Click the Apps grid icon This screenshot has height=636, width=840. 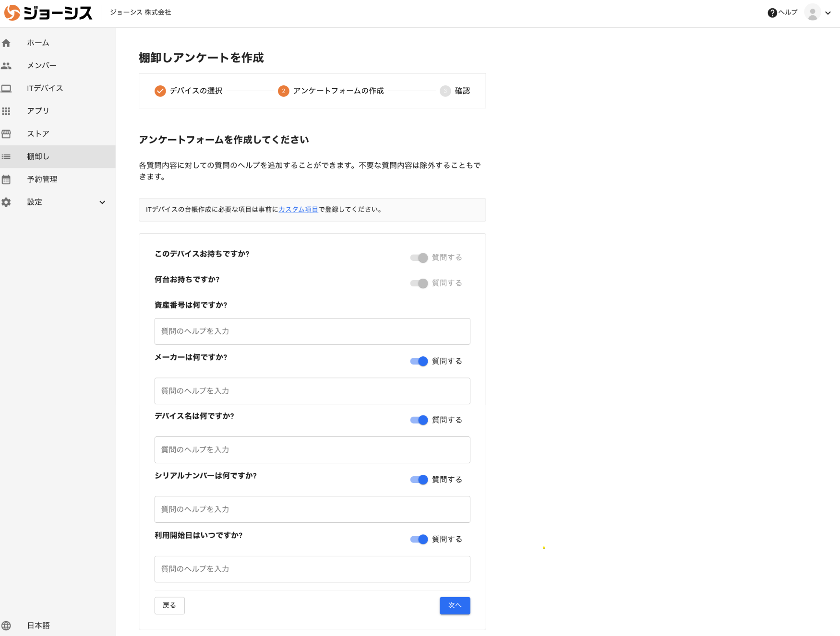[x=6, y=111]
